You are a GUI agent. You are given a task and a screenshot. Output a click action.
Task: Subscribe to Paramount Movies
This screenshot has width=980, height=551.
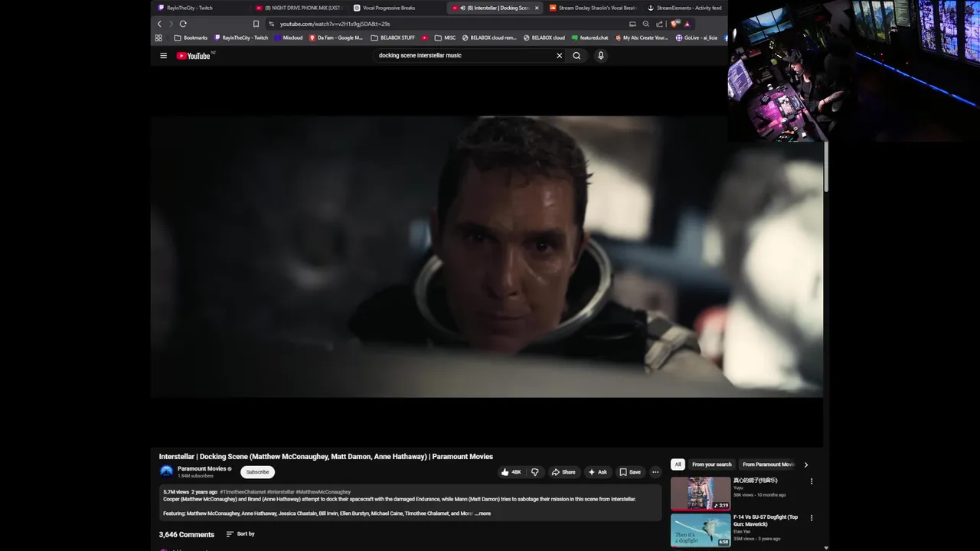[257, 472]
